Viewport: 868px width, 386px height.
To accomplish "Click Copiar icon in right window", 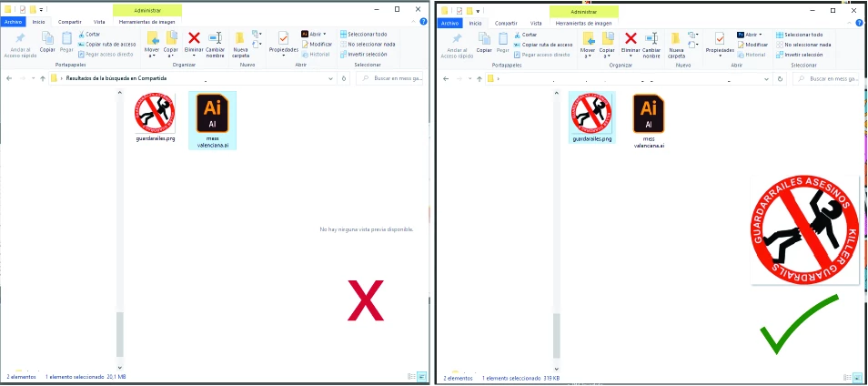I will click(484, 38).
